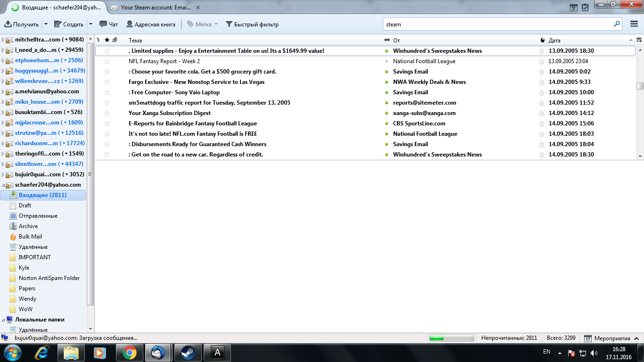The width and height of the screenshot is (644, 362).
Task: Open the Адресная книга address book
Action: click(x=150, y=24)
